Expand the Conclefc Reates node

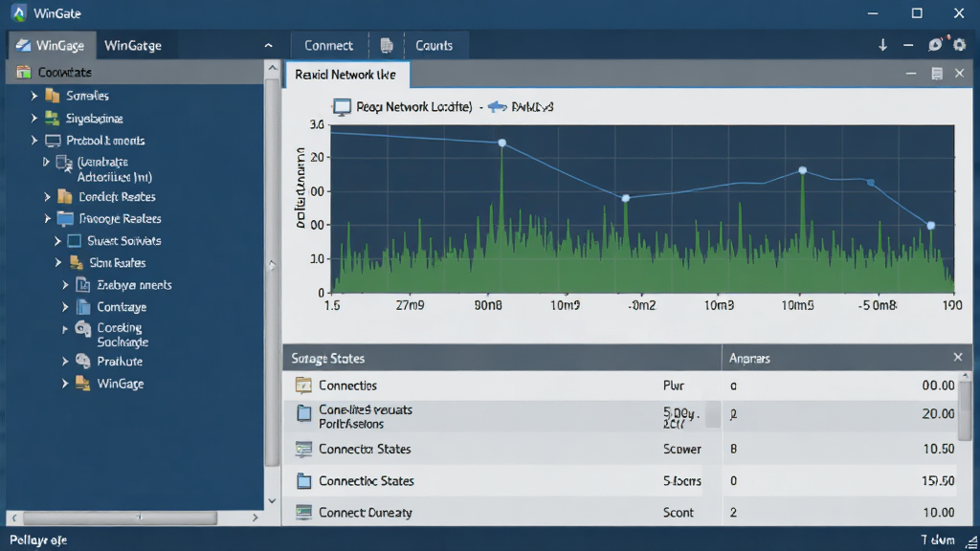tap(48, 197)
